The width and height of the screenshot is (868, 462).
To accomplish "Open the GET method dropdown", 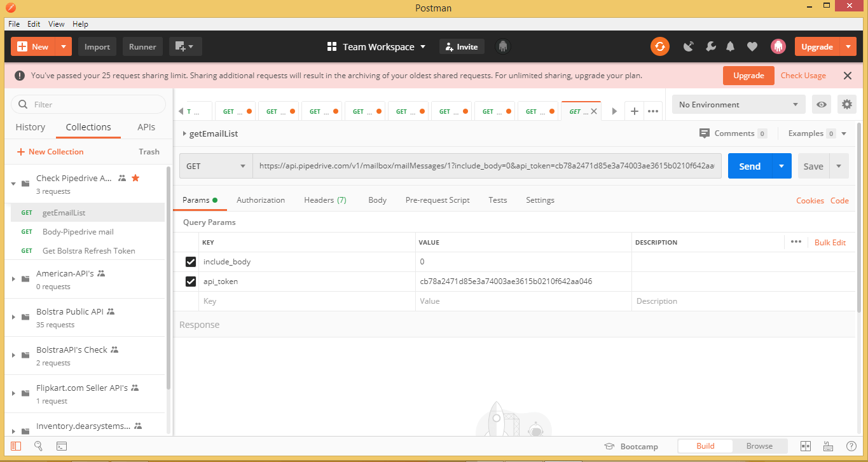I will click(x=216, y=165).
